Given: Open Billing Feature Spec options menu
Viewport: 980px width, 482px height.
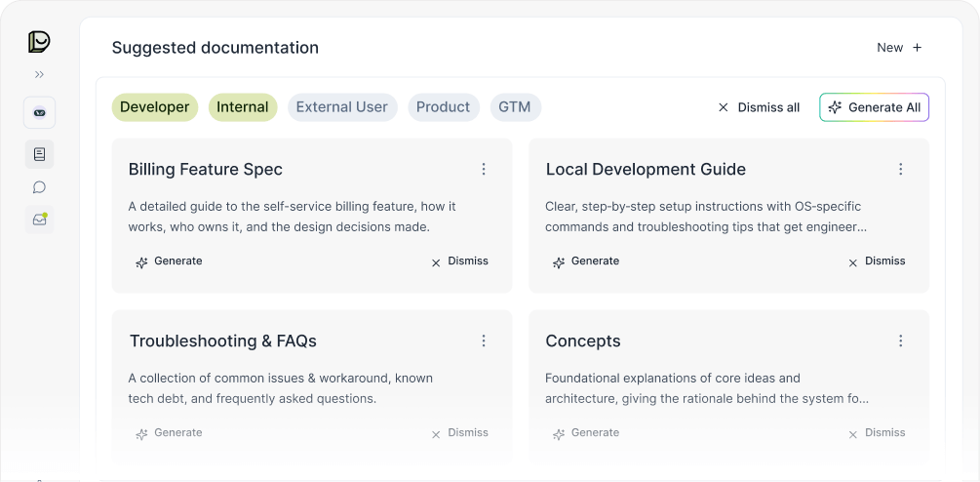Looking at the screenshot, I should pyautogui.click(x=484, y=170).
